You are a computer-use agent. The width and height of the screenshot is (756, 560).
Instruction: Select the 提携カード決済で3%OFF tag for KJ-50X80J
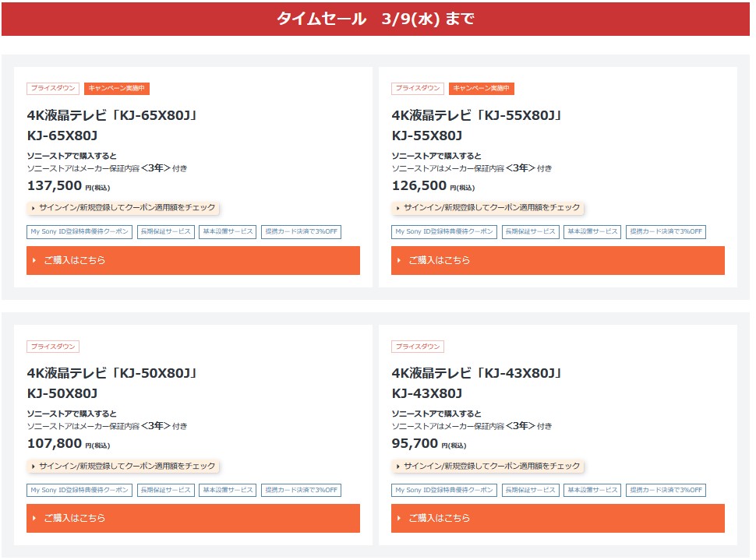302,490
